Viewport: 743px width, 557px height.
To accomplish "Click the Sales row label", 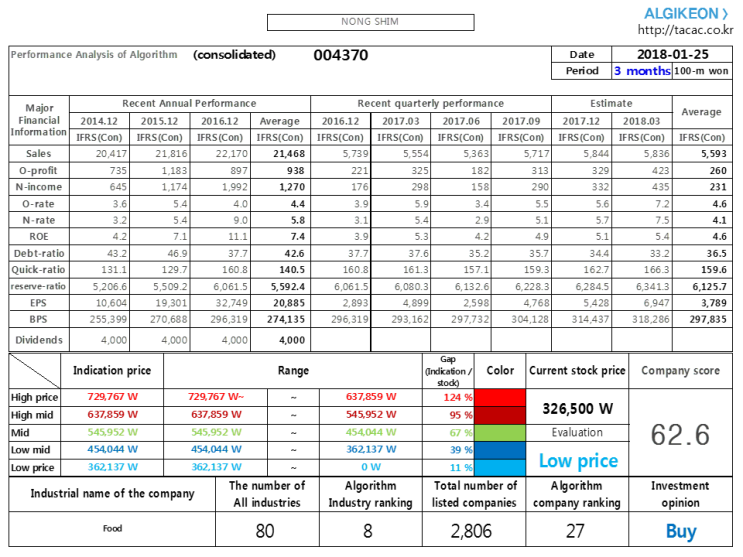I will (39, 154).
